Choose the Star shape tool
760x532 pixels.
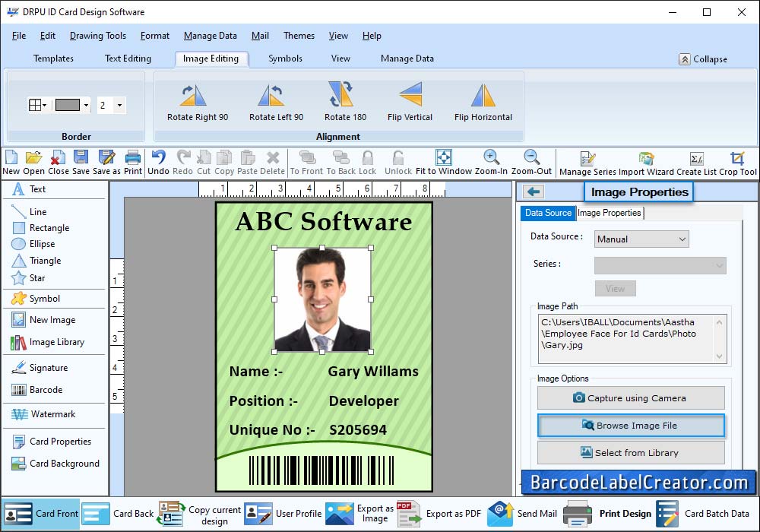pos(28,278)
